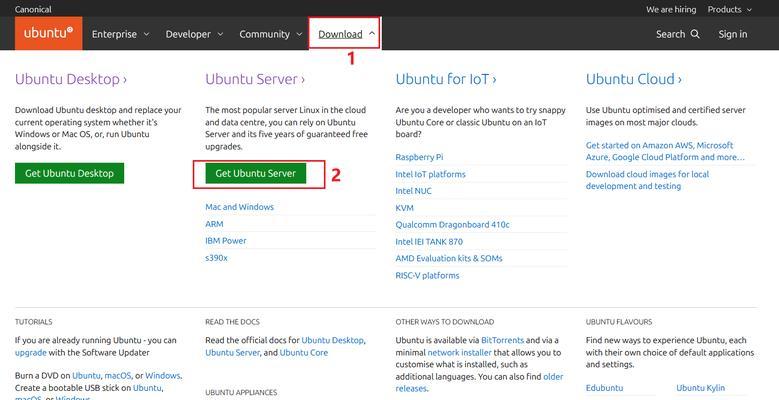Select the ARM server link
779x400 pixels.
tap(214, 224)
